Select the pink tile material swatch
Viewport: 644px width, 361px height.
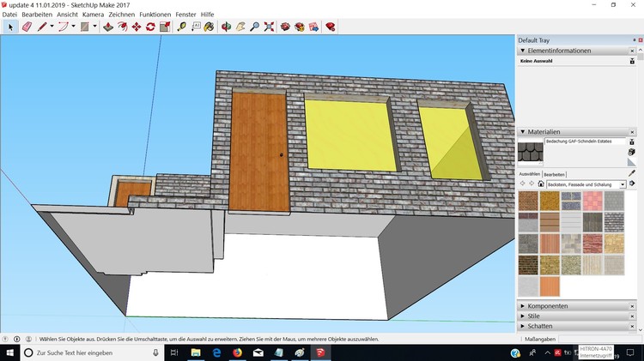coord(592,201)
